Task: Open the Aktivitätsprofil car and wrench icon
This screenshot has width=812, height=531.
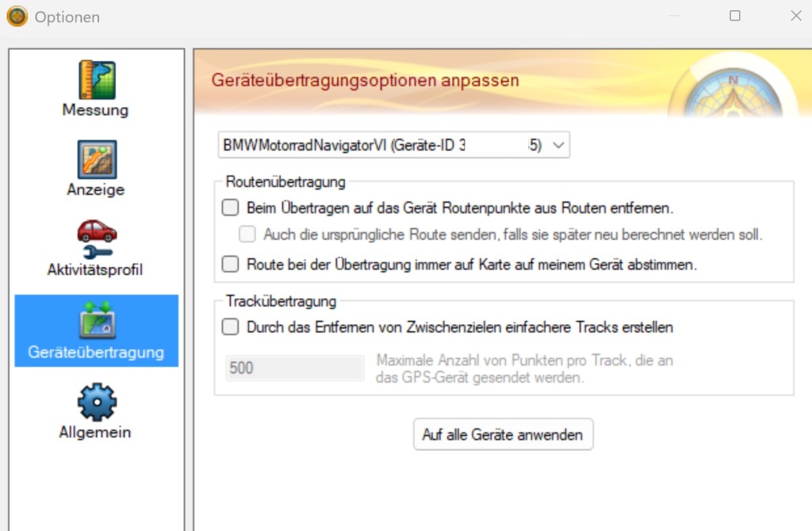Action: click(x=96, y=239)
